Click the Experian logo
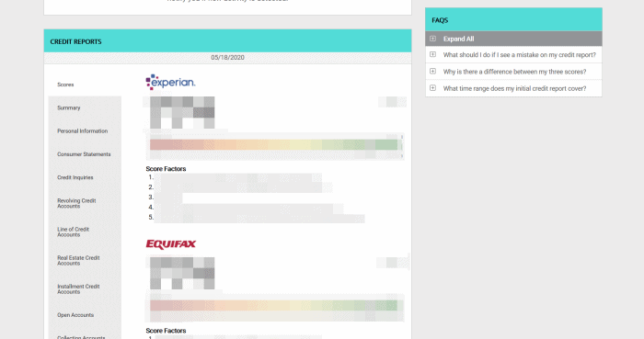 [170, 82]
